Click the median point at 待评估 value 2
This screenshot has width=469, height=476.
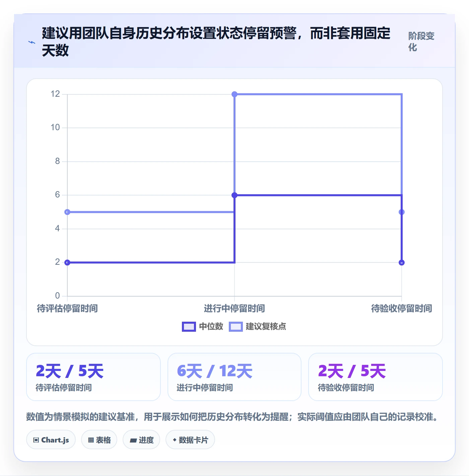pos(67,262)
